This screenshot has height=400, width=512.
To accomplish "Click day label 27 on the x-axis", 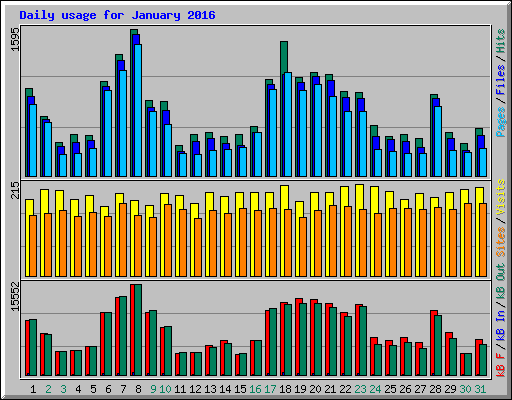I will click(x=420, y=389).
